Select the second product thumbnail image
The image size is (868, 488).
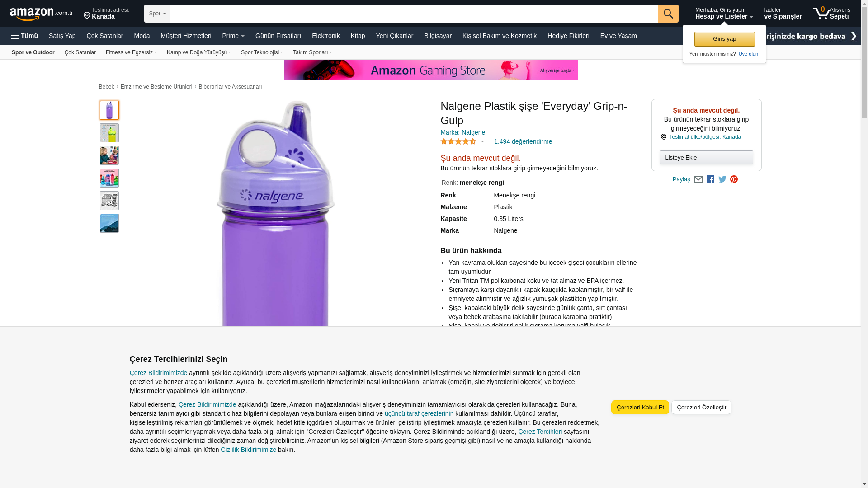pos(109,133)
